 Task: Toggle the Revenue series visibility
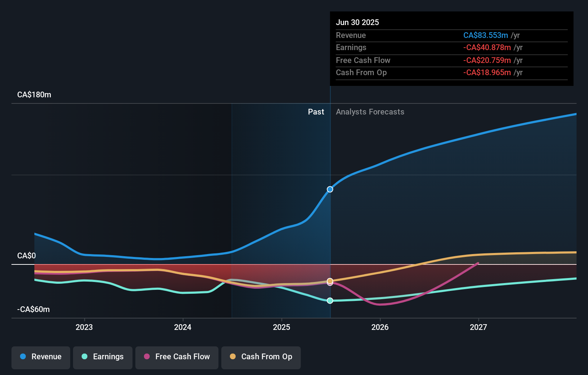pos(40,357)
